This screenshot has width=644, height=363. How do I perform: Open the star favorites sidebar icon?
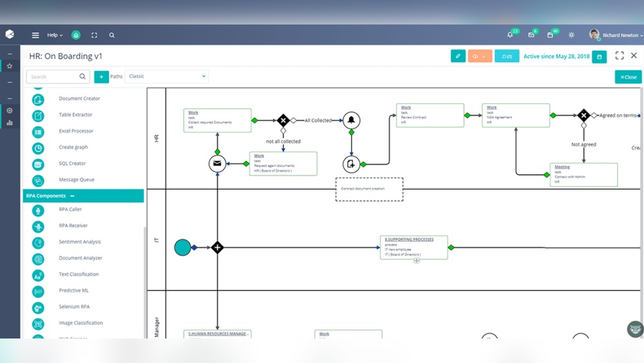point(10,66)
